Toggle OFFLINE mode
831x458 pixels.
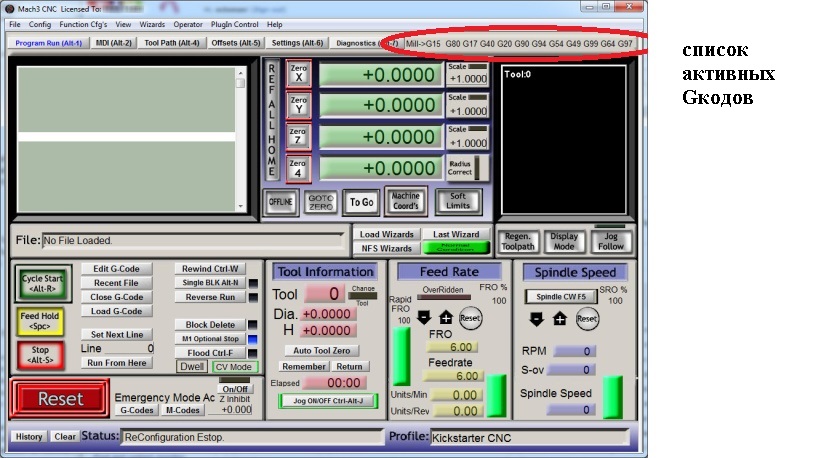(x=280, y=201)
